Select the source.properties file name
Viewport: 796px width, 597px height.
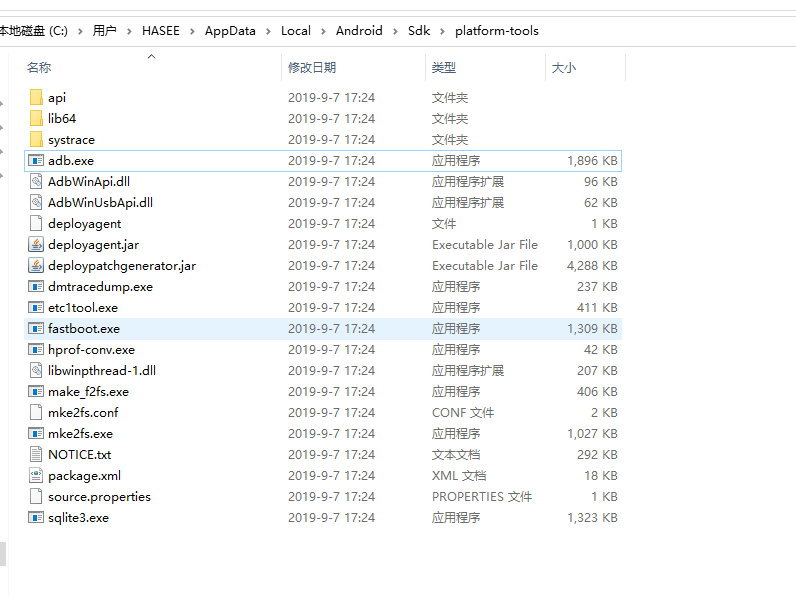coord(100,497)
